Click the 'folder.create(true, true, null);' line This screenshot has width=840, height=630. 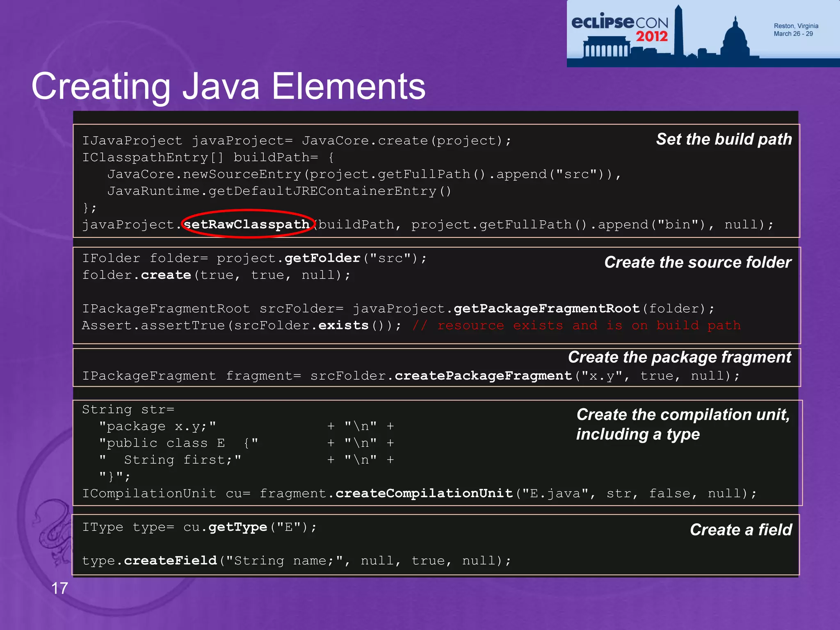pyautogui.click(x=217, y=275)
